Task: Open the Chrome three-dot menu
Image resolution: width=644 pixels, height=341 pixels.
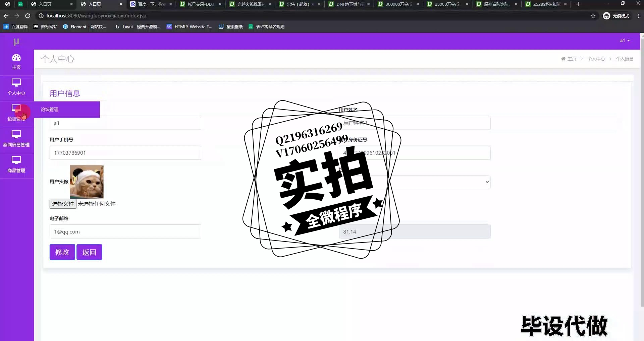Action: pos(639,16)
